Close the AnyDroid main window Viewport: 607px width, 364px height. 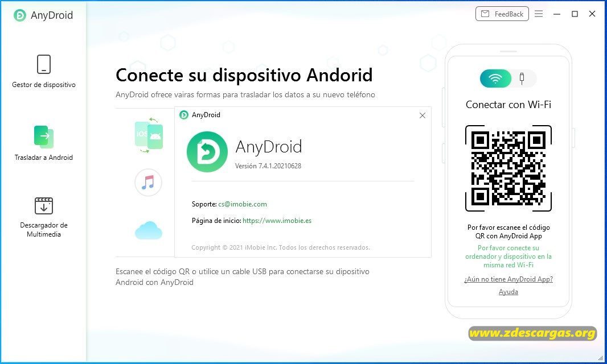pyautogui.click(x=592, y=14)
